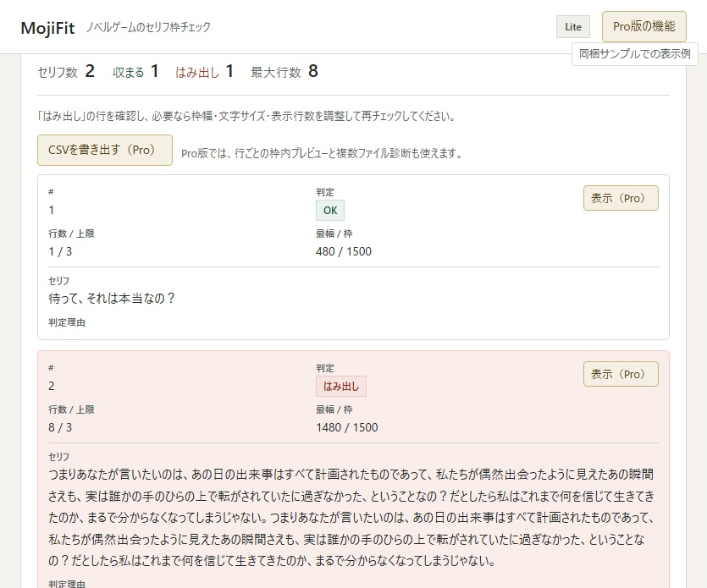Image resolution: width=707 pixels, height=588 pixels.
Task: Click the width value 1480 / 1500
Action: [x=347, y=427]
